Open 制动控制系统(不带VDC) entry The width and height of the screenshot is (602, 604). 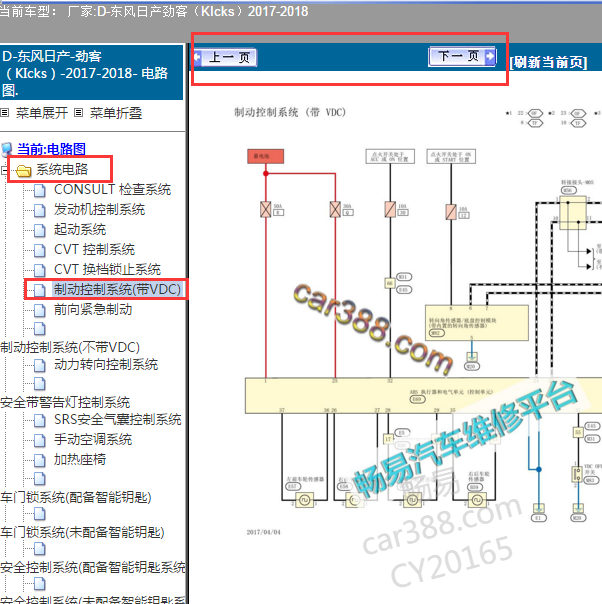point(70,347)
